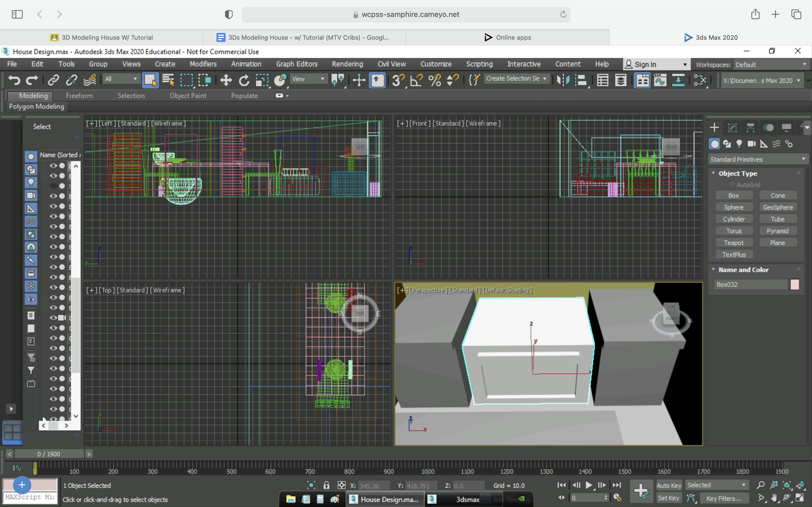Click the Teapot primitive button
Screen dimensions: 812x507
[x=734, y=242]
